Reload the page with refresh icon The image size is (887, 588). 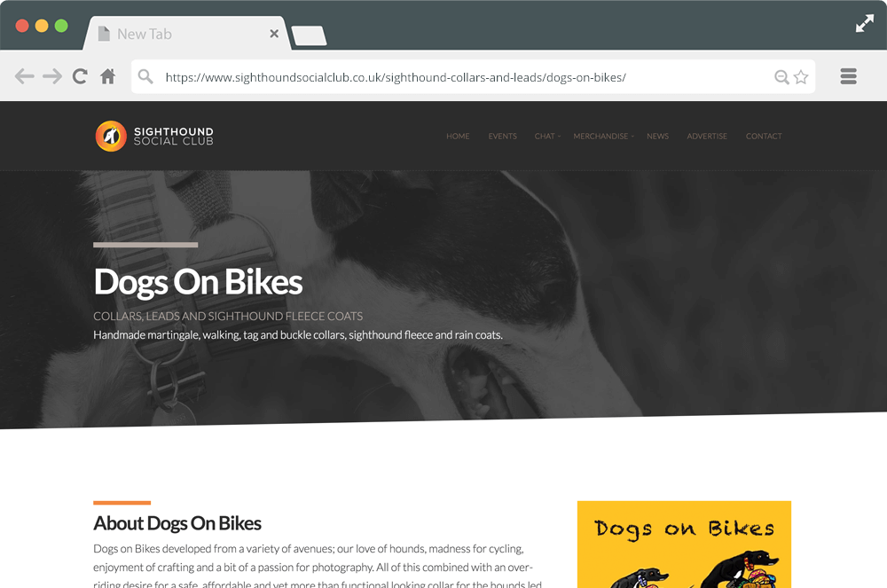pos(80,76)
